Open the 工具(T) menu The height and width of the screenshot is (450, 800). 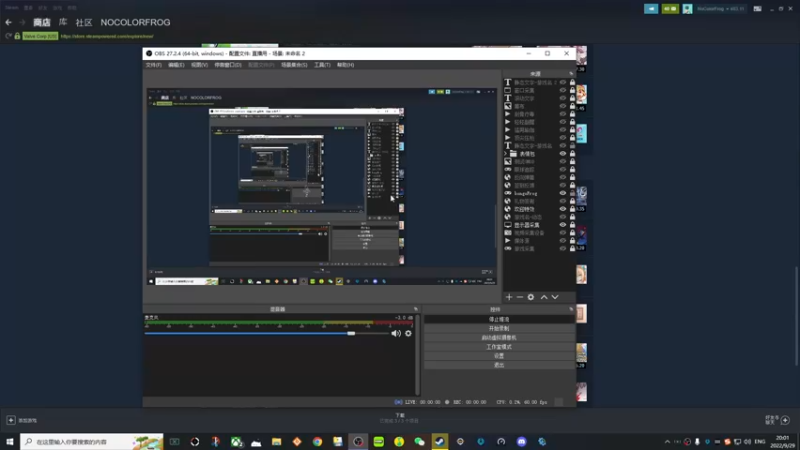tap(322, 65)
